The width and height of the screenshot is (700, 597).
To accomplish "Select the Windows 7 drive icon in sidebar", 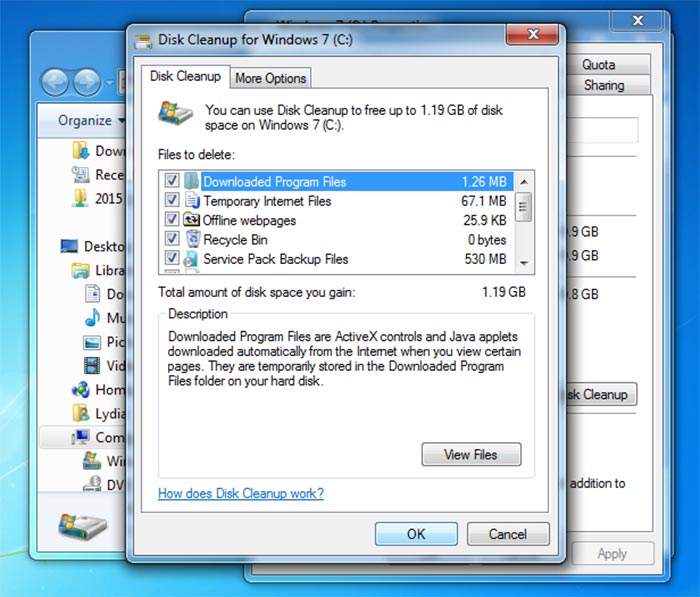I will pos(92,460).
